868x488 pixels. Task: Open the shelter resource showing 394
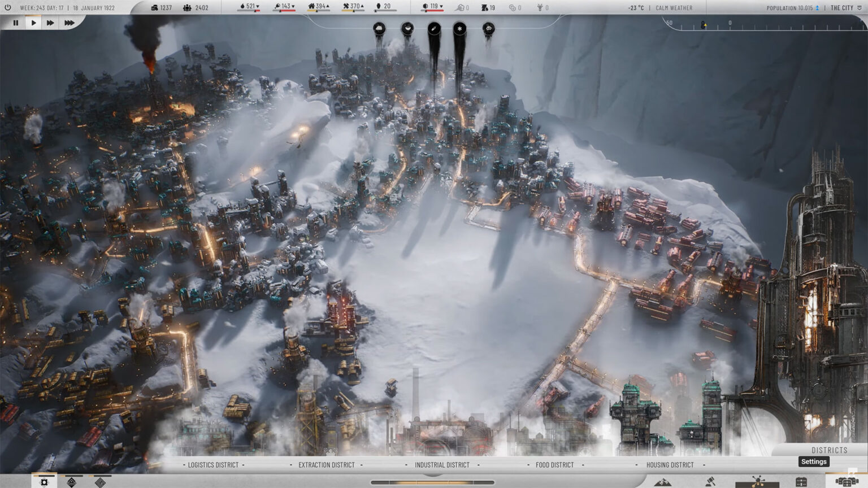point(319,7)
